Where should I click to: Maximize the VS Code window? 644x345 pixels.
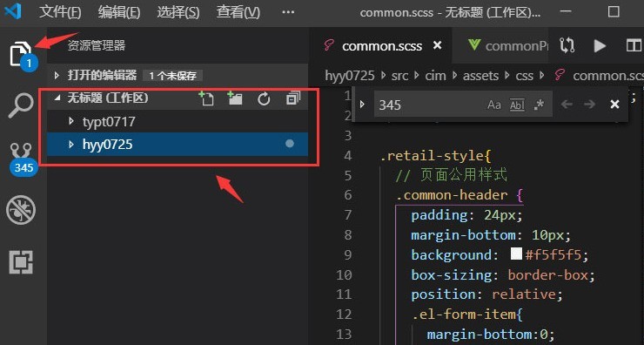(x=614, y=11)
